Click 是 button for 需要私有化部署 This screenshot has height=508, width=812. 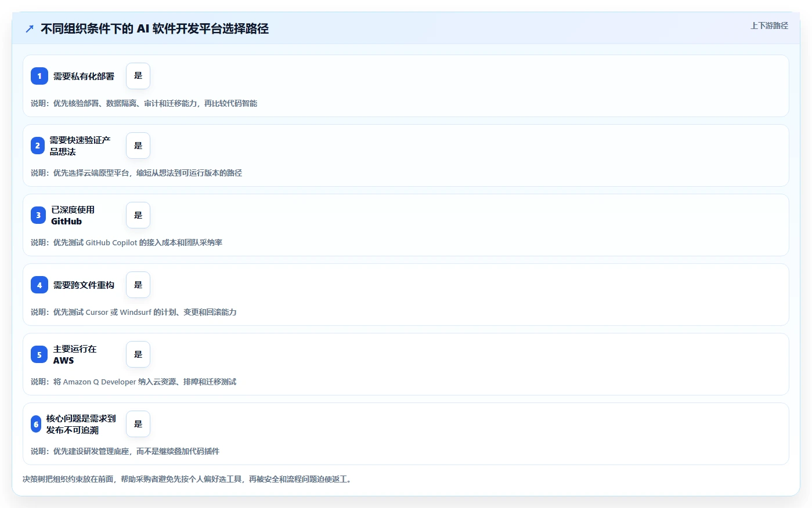[138, 76]
